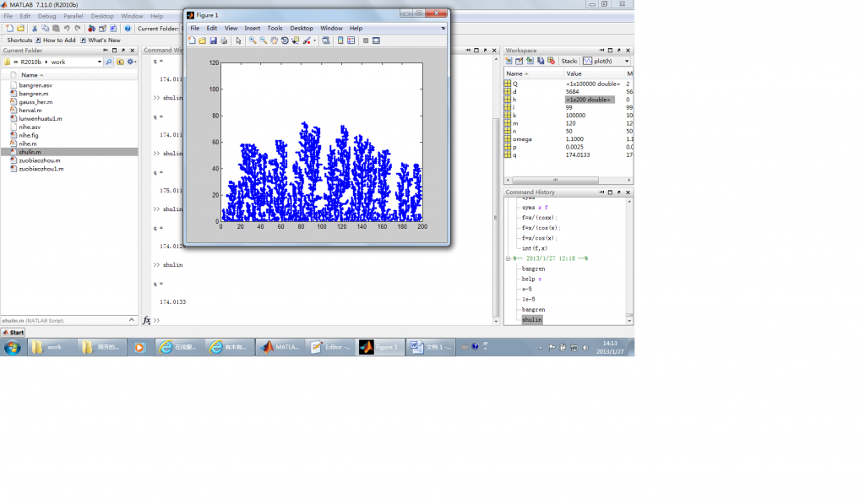Select the Pan hand tool

274,41
